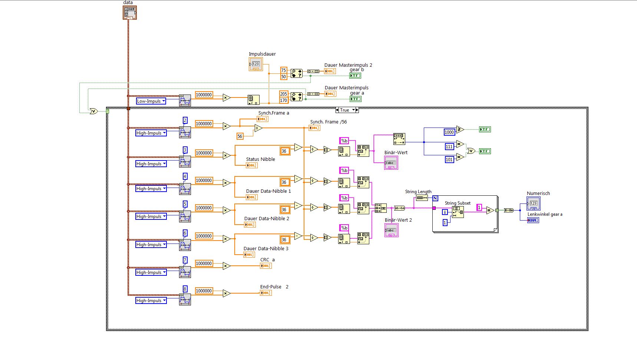Click the 1000000 constant in End-Pulse row
The image size is (637, 364).
204,291
